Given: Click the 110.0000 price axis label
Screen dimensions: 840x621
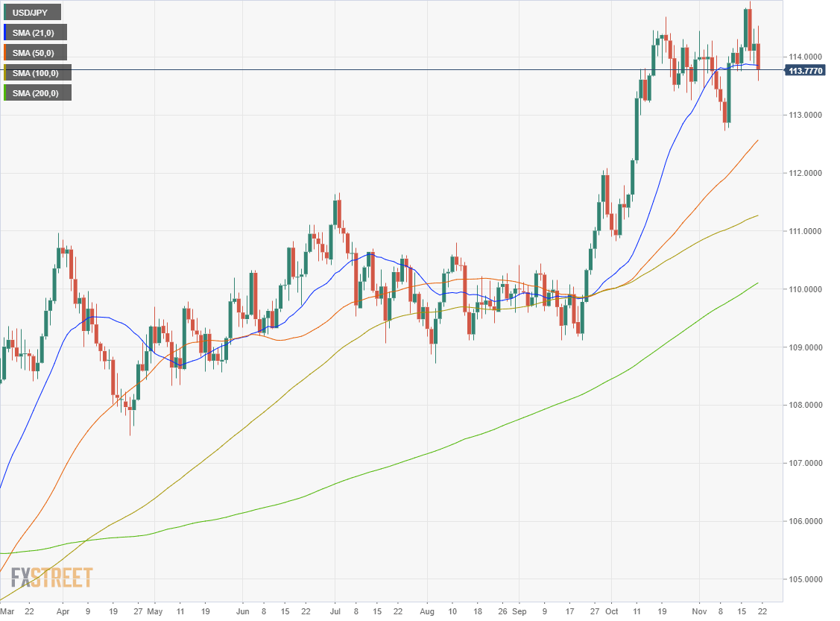Looking at the screenshot, I should coord(805,289).
